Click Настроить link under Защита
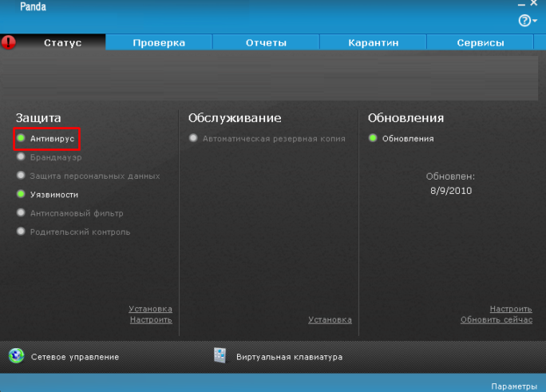Image resolution: width=546 pixels, height=392 pixels. (x=151, y=319)
